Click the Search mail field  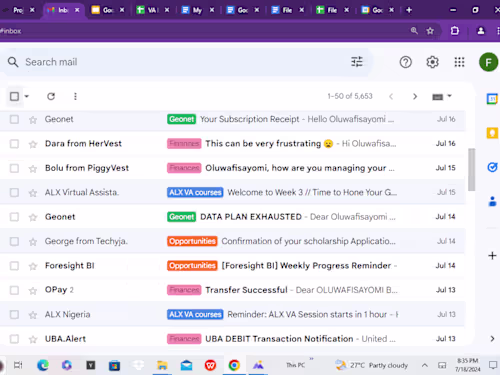click(x=187, y=62)
